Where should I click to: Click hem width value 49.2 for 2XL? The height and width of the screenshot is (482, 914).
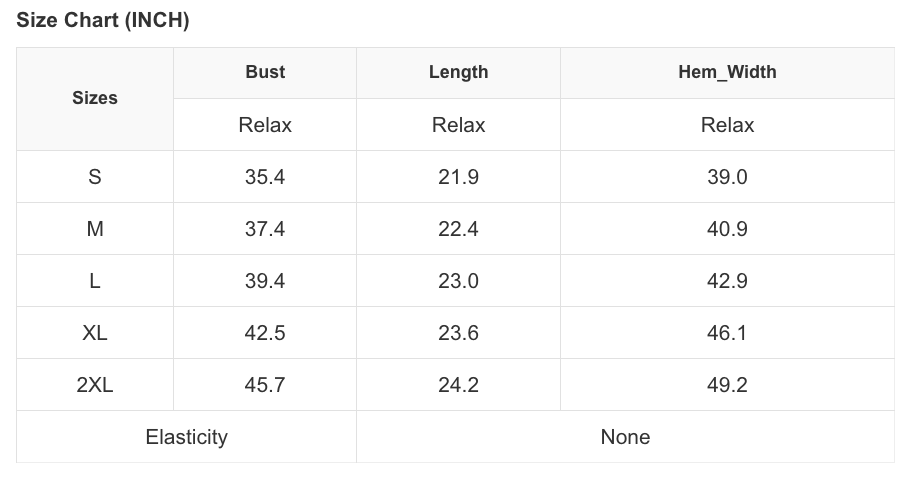(727, 385)
